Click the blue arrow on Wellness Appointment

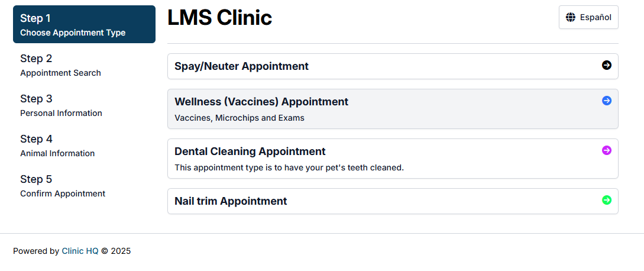607,101
